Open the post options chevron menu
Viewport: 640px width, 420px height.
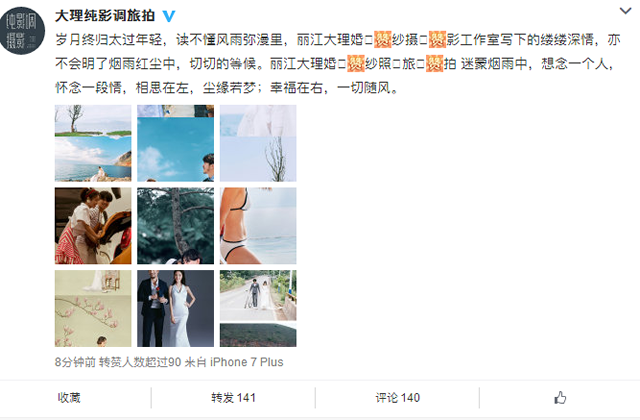coord(625,11)
